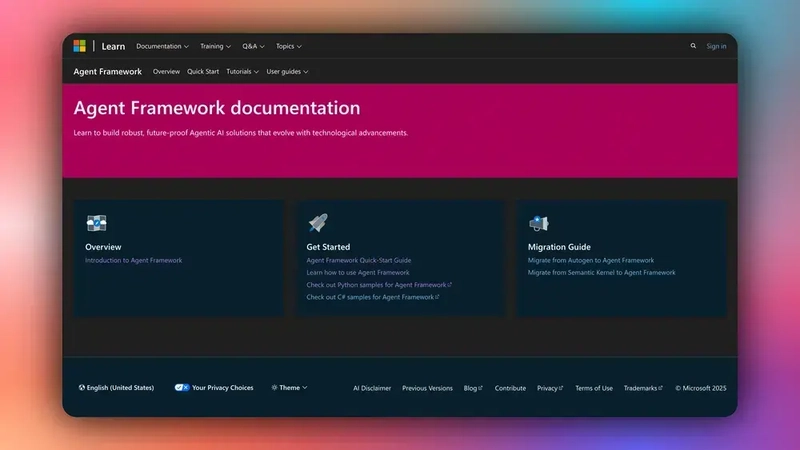Open the AI Disclaimer link
The height and width of the screenshot is (450, 800).
tap(372, 388)
